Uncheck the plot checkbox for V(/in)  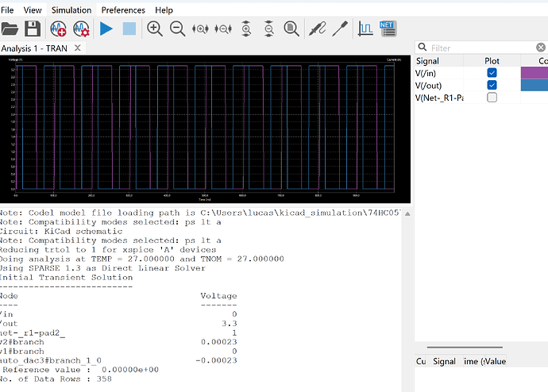(492, 72)
